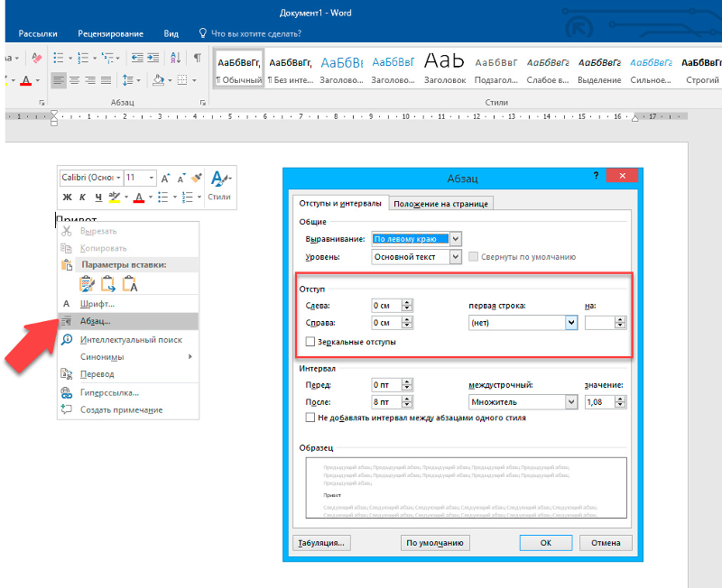Decrease font size in mini toolbar
722x588 pixels.
(x=181, y=178)
